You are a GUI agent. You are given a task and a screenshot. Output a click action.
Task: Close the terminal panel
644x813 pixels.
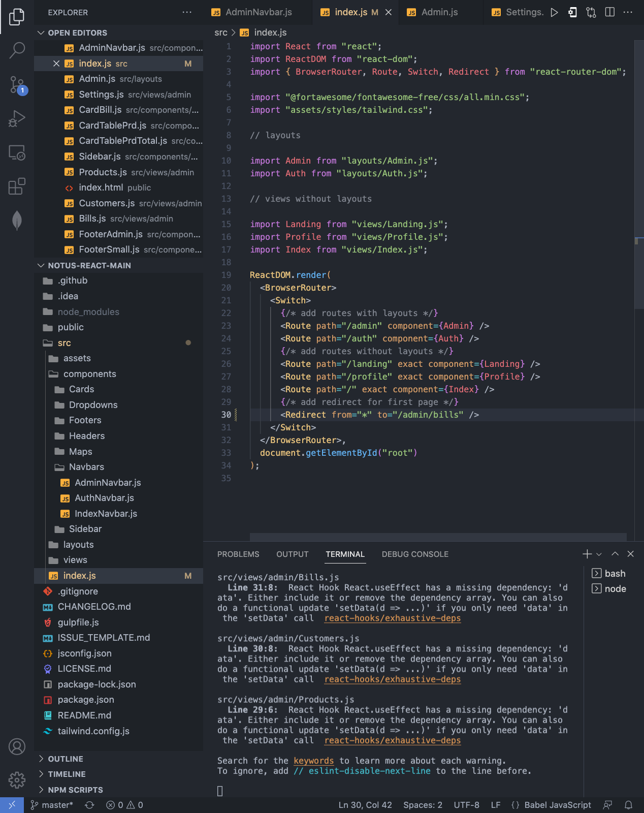[631, 554]
